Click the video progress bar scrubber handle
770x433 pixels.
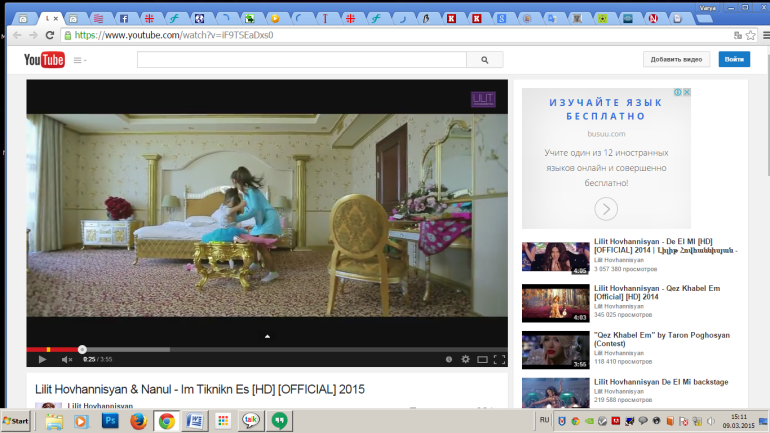pos(82,350)
